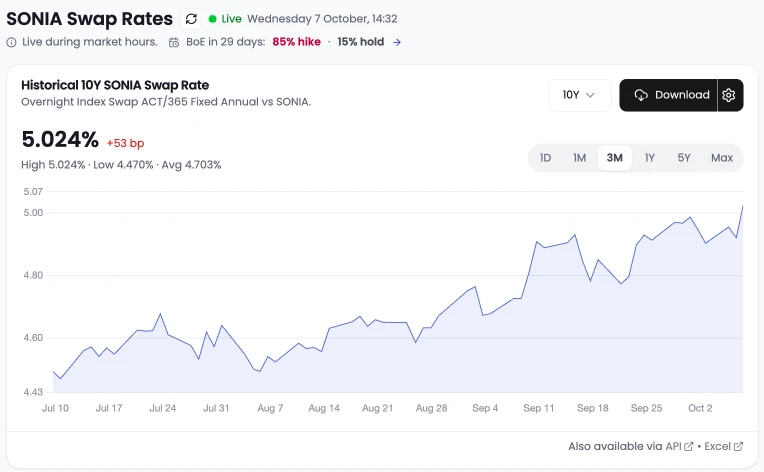
Task: Click the 'Jul 24' x-axis label
Action: point(163,408)
